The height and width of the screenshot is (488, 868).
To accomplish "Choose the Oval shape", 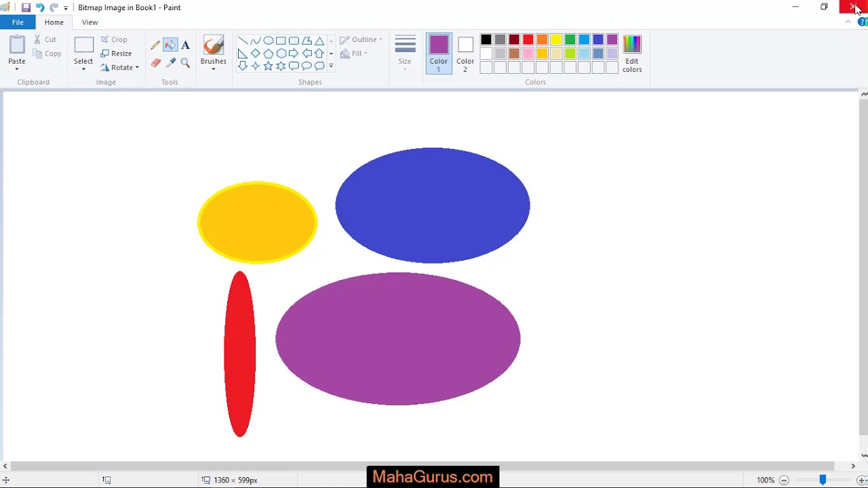I will pos(268,41).
